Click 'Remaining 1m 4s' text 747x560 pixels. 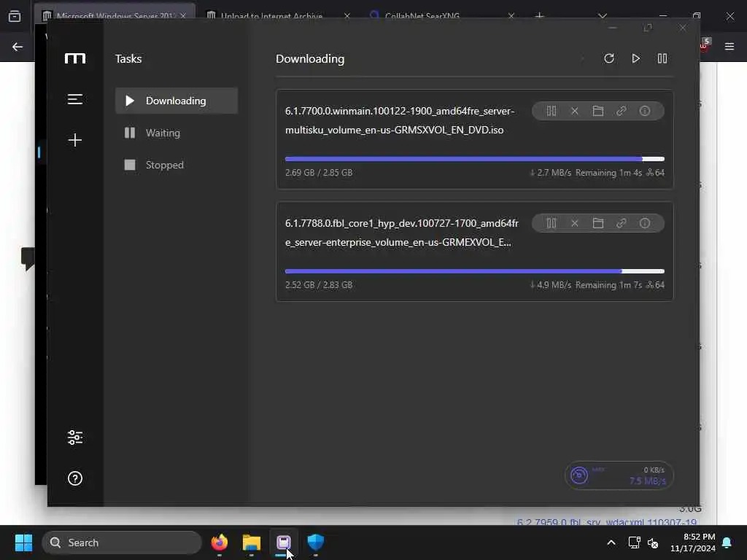(608, 172)
